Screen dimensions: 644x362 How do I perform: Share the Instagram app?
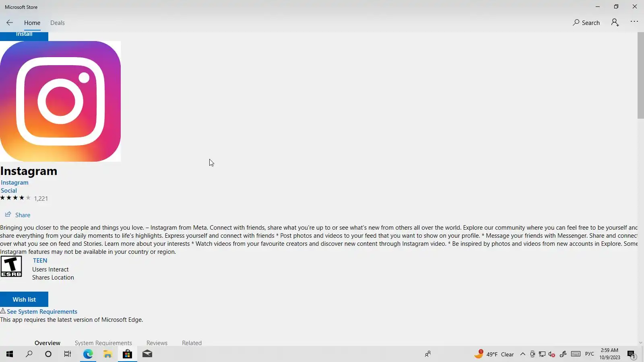18,215
